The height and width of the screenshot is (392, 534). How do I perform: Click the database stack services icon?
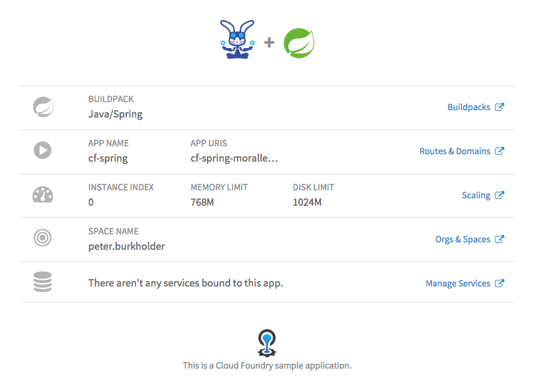pyautogui.click(x=43, y=282)
